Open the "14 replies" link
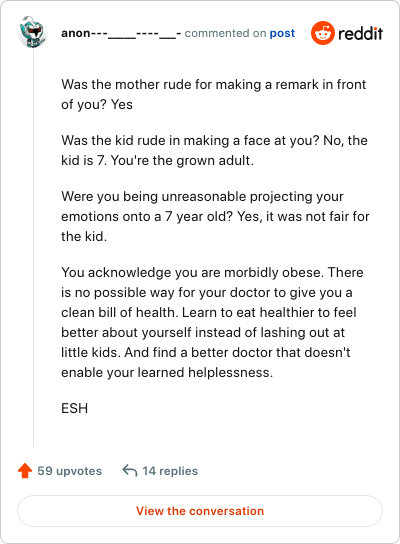Viewport: 400px width, 544px height. pos(170,471)
